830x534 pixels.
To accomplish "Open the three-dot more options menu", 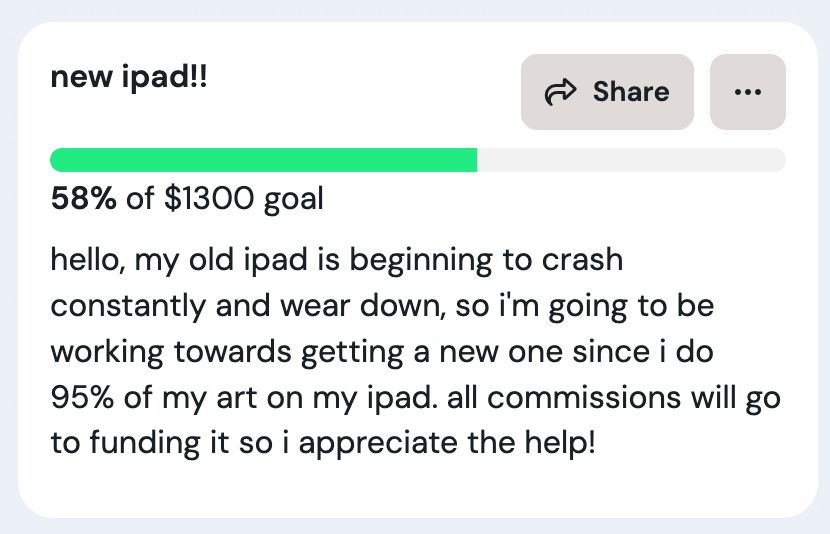I will coord(747,92).
